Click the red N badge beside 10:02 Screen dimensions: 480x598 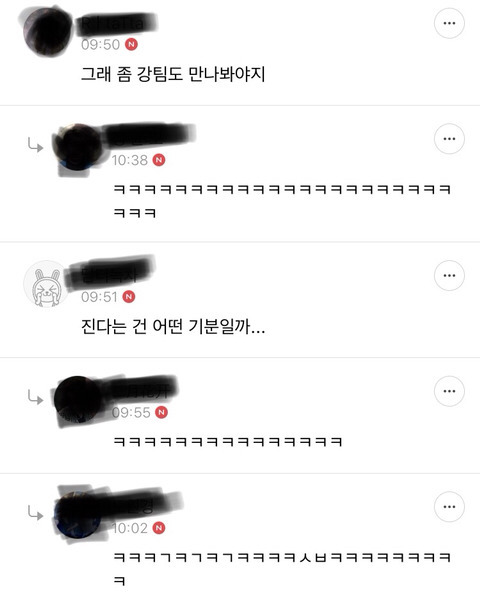tap(159, 528)
